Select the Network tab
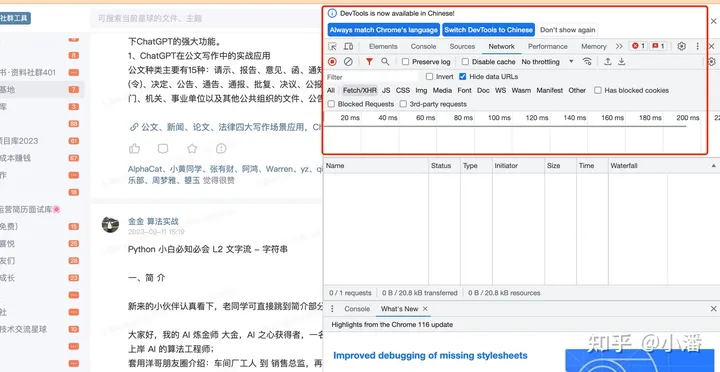The height and width of the screenshot is (372, 720). click(x=501, y=46)
